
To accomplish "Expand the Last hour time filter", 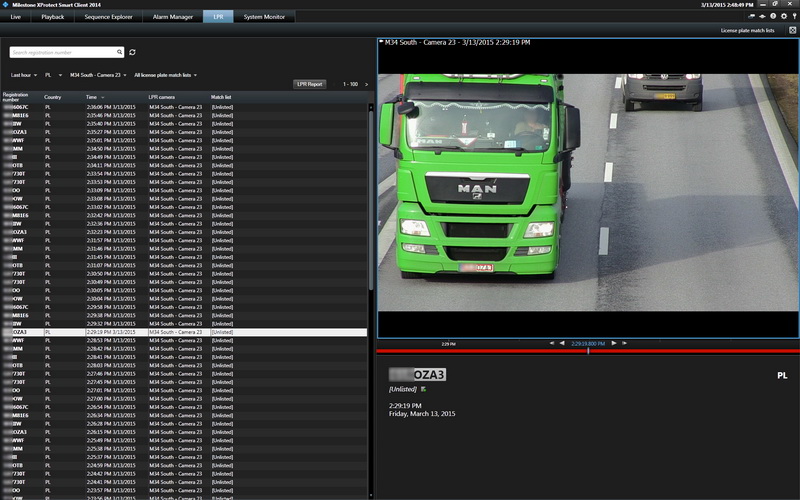I will [x=22, y=75].
